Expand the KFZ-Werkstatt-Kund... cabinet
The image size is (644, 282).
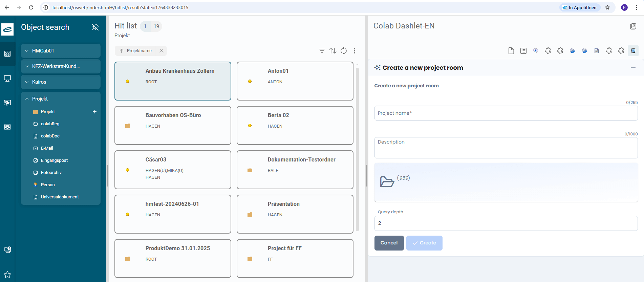point(61,66)
